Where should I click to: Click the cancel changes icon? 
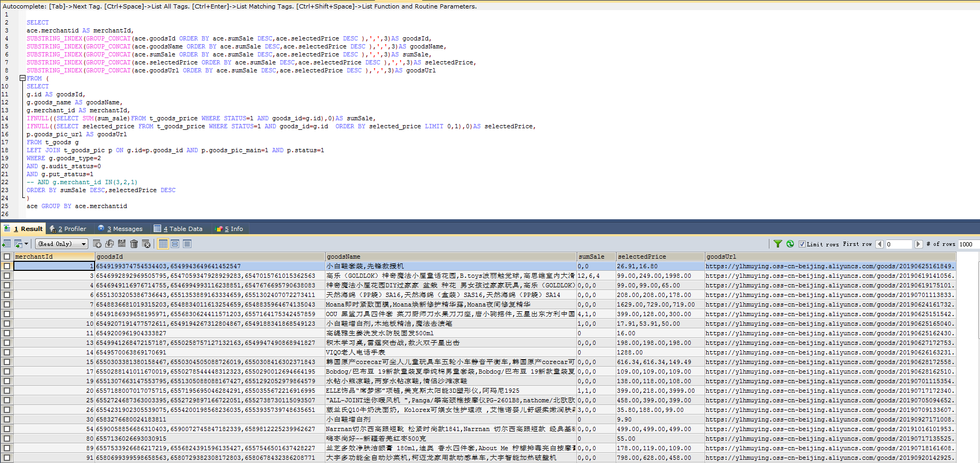(x=146, y=244)
